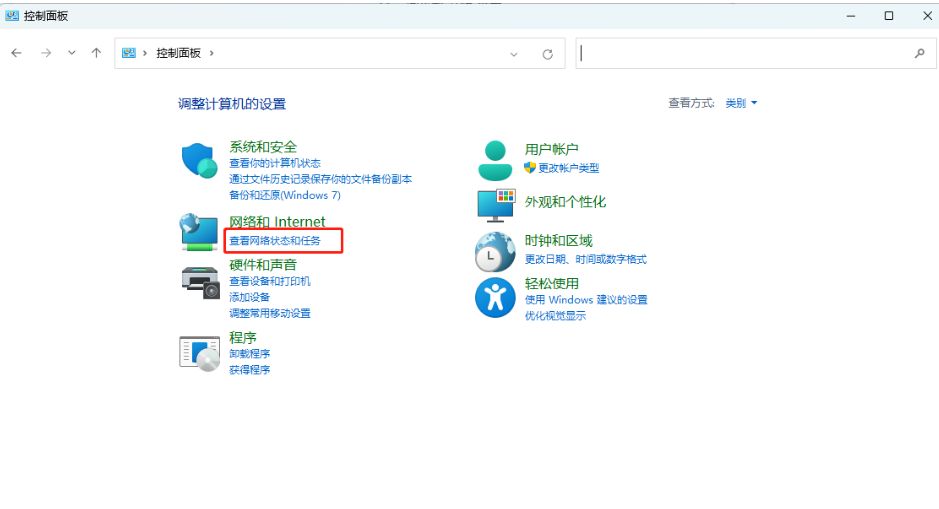The height and width of the screenshot is (509, 939).
Task: Go up one level with the up arrow
Action: point(96,53)
